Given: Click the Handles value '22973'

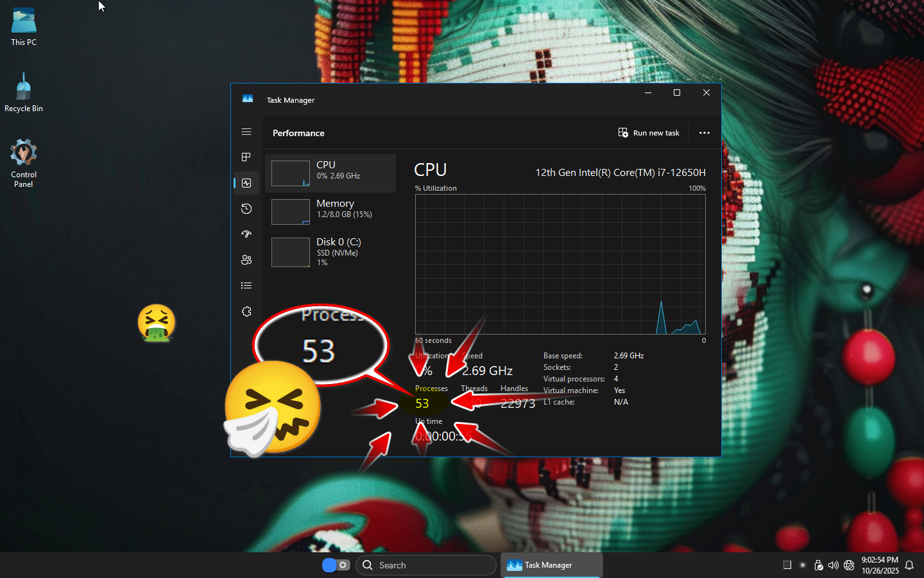Looking at the screenshot, I should coord(518,403).
